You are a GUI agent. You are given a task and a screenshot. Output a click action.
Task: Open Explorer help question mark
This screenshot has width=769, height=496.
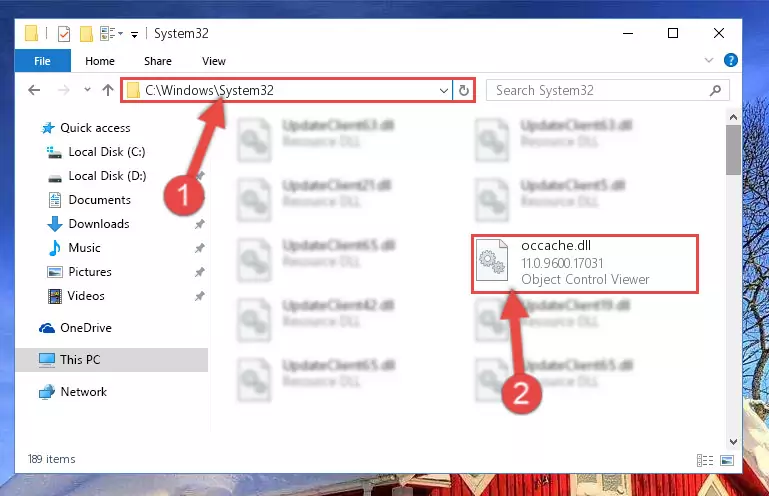tap(730, 60)
